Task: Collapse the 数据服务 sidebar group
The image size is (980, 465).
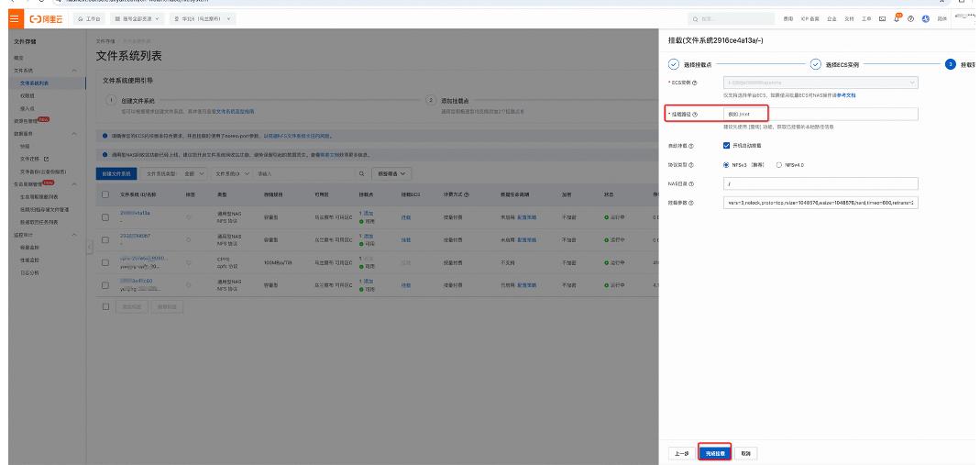Action: click(x=74, y=134)
